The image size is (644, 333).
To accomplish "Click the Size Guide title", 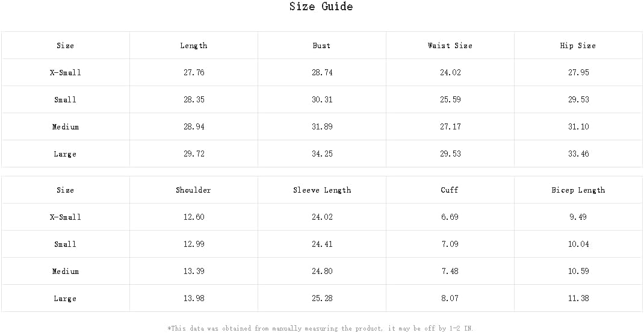I will coord(321,7).
